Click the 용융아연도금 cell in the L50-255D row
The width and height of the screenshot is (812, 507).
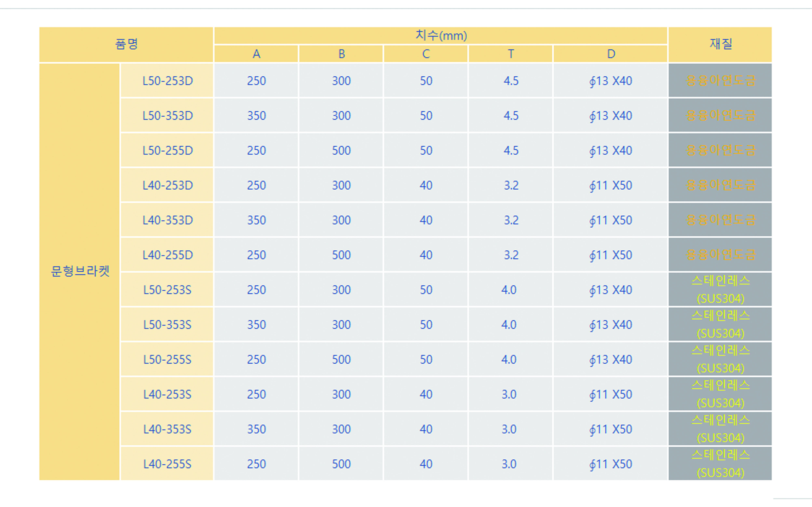[720, 150]
